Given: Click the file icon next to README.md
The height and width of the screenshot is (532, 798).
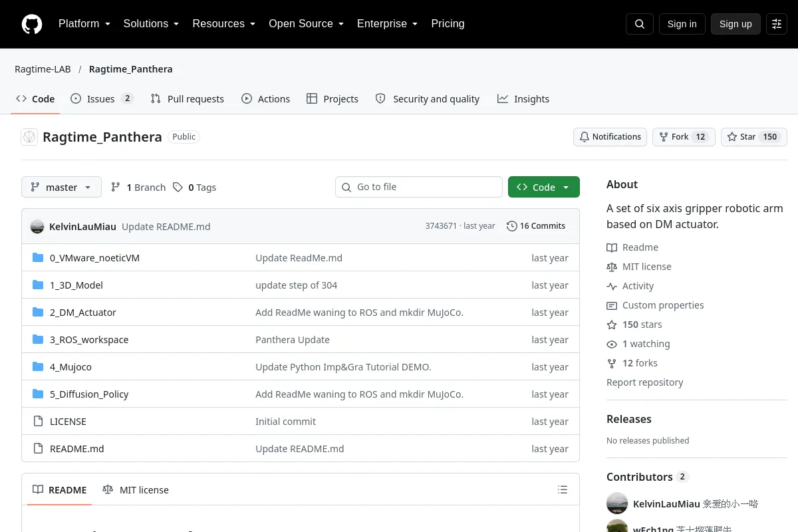Looking at the screenshot, I should (x=38, y=449).
